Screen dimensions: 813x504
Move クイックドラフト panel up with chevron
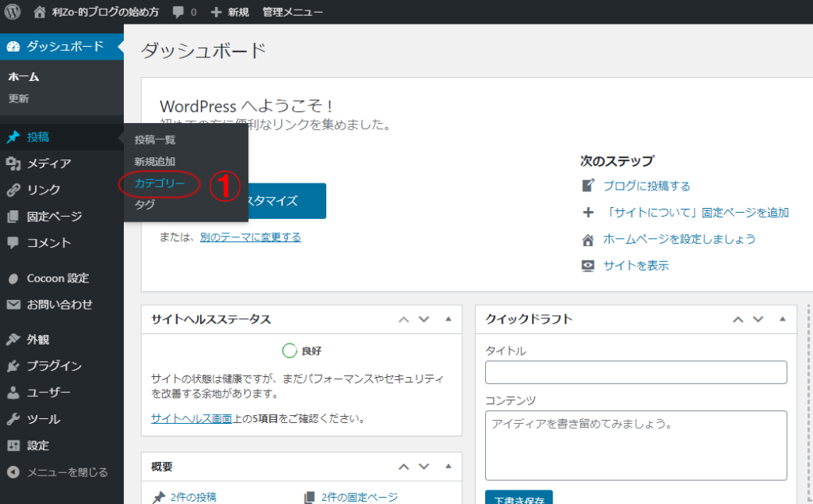click(x=738, y=319)
